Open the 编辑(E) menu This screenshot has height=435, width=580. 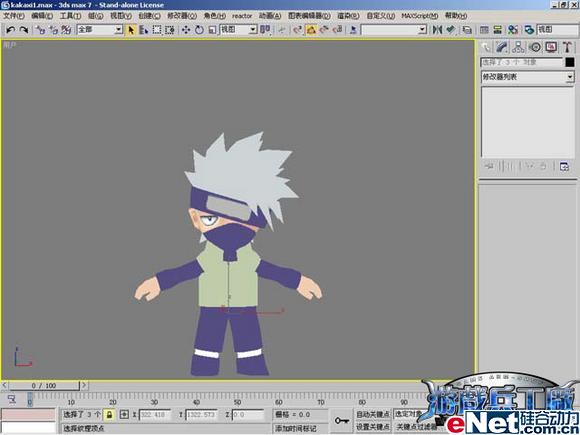(x=42, y=16)
